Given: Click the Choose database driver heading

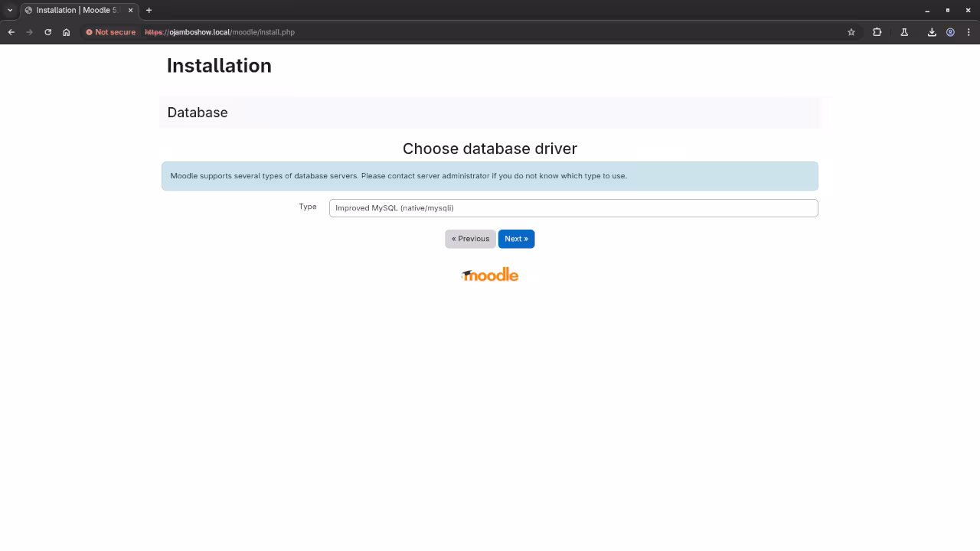Looking at the screenshot, I should coord(490,148).
